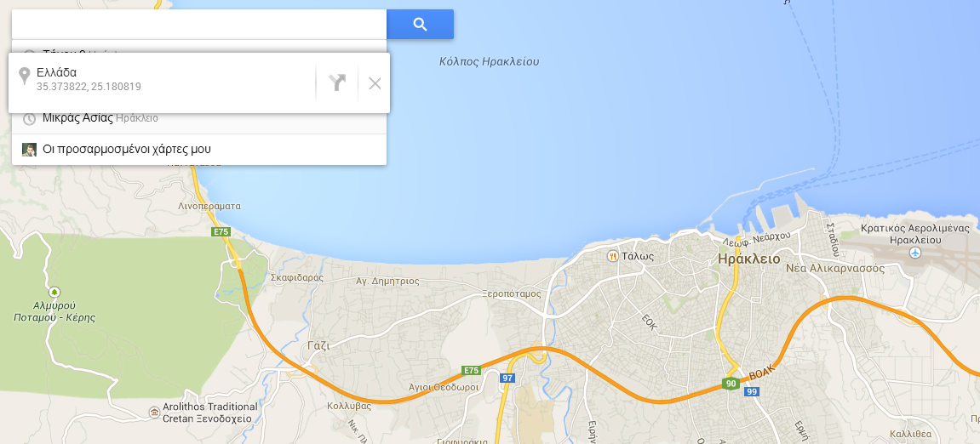This screenshot has height=444, width=980.
Task: Click the Arolithos hotel marker icon
Action: pos(154,413)
